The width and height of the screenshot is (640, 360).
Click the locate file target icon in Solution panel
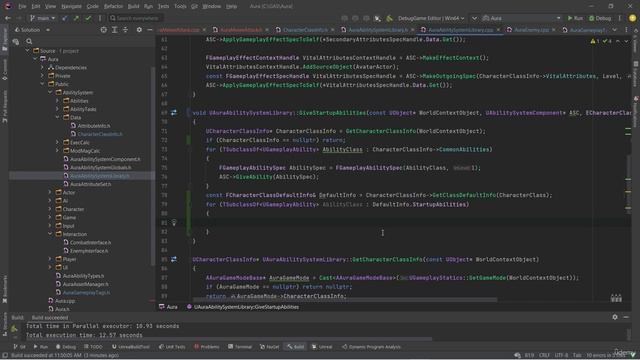coord(104,30)
